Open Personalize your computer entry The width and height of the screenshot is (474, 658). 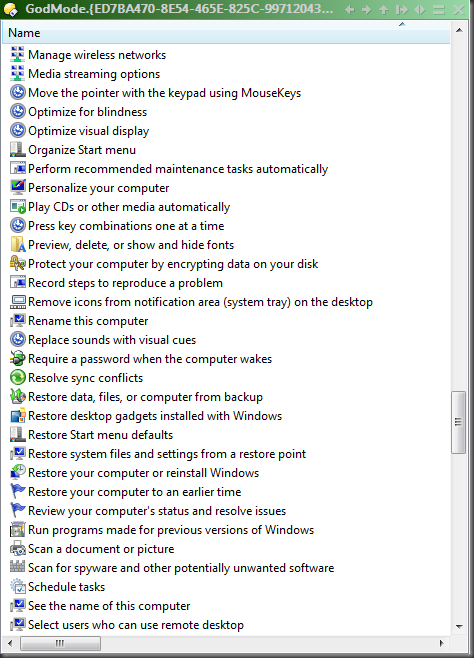99,188
